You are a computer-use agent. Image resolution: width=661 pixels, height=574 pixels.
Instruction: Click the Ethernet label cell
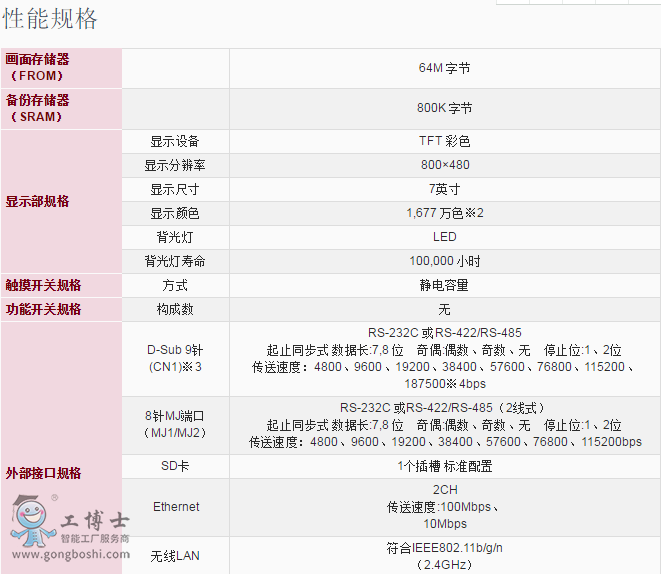pos(175,507)
